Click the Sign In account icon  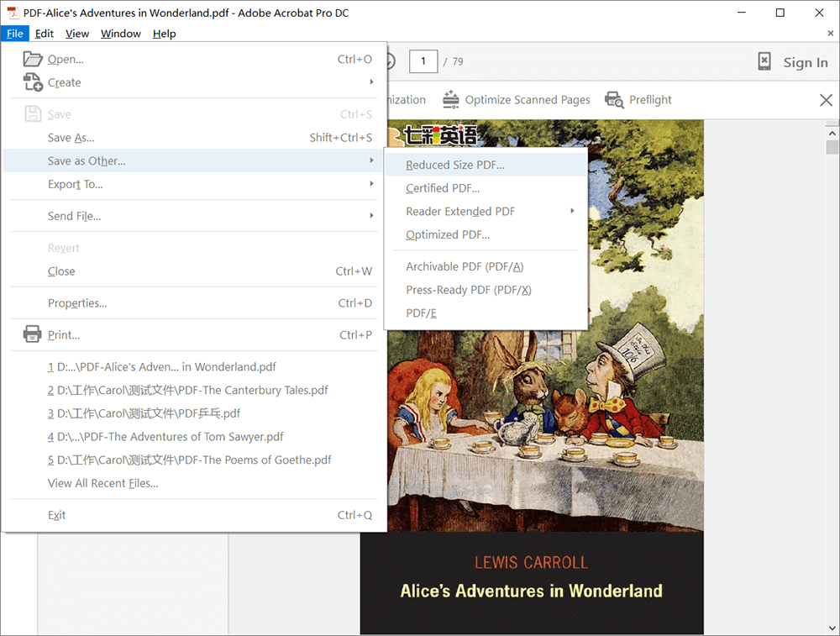[x=764, y=61]
